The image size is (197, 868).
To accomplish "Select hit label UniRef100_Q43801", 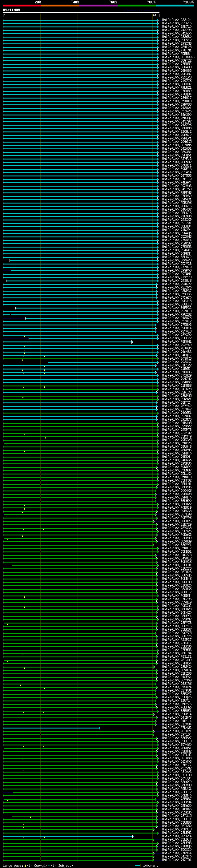I will pyautogui.click(x=177, y=108).
